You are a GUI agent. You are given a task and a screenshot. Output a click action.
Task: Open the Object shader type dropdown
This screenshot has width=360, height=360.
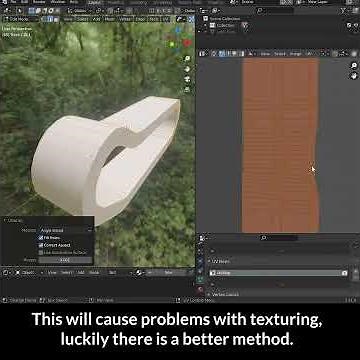coord(28,273)
